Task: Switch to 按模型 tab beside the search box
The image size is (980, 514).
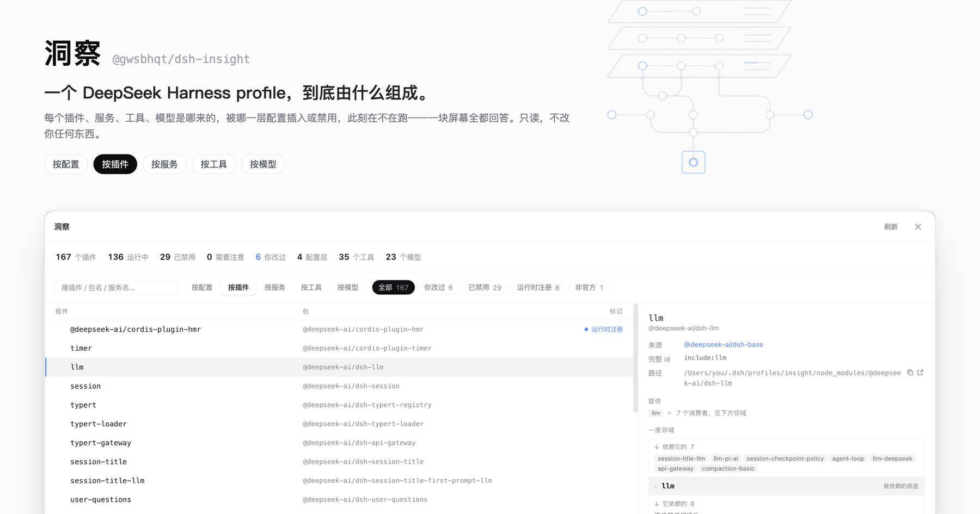Action: pos(348,287)
